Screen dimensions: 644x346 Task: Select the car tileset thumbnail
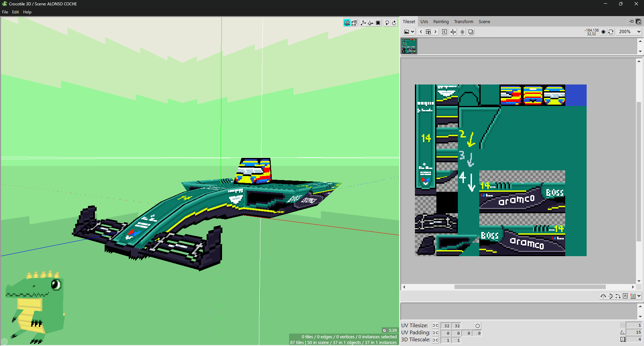tap(409, 46)
